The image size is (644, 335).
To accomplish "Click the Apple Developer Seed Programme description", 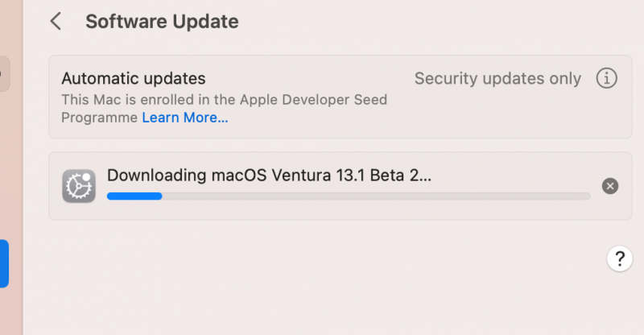I will (x=224, y=101).
